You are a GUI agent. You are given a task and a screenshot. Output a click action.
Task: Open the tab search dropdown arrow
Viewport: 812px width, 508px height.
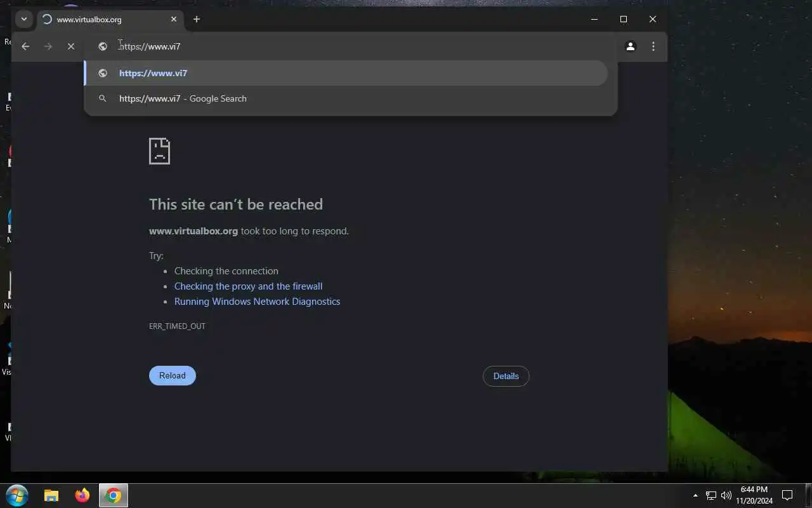pos(23,19)
